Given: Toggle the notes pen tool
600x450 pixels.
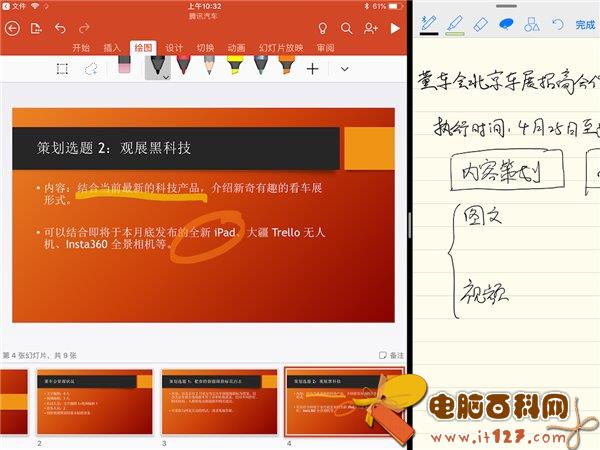Looking at the screenshot, I should tap(429, 23).
